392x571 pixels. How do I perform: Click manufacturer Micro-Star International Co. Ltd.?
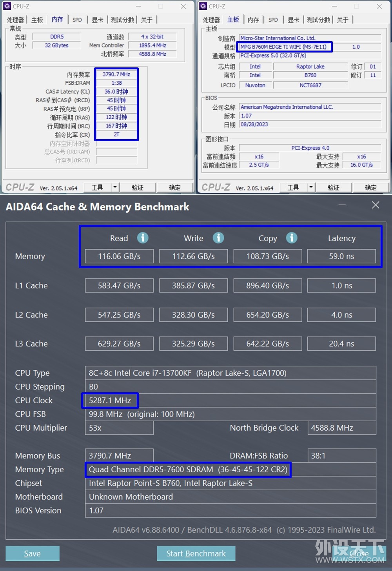tap(310, 38)
